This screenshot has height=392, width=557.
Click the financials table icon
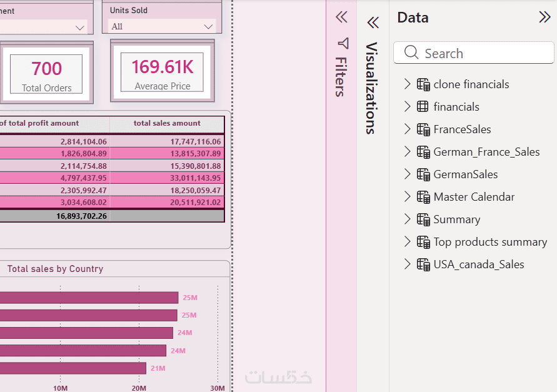[423, 106]
